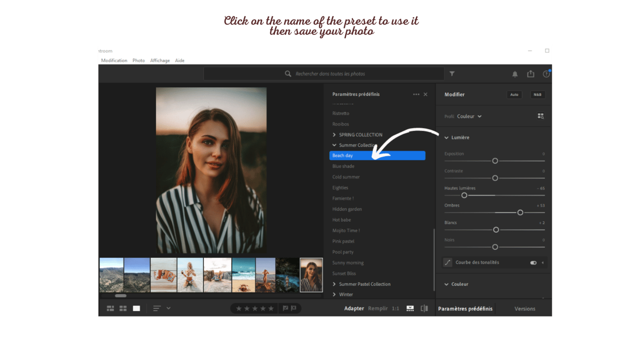
Task: Apply the Blue shade preset
Action: click(343, 166)
